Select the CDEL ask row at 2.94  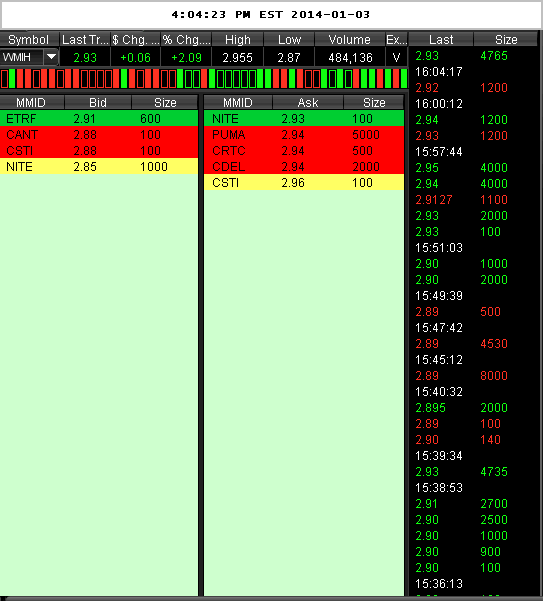[x=304, y=166]
